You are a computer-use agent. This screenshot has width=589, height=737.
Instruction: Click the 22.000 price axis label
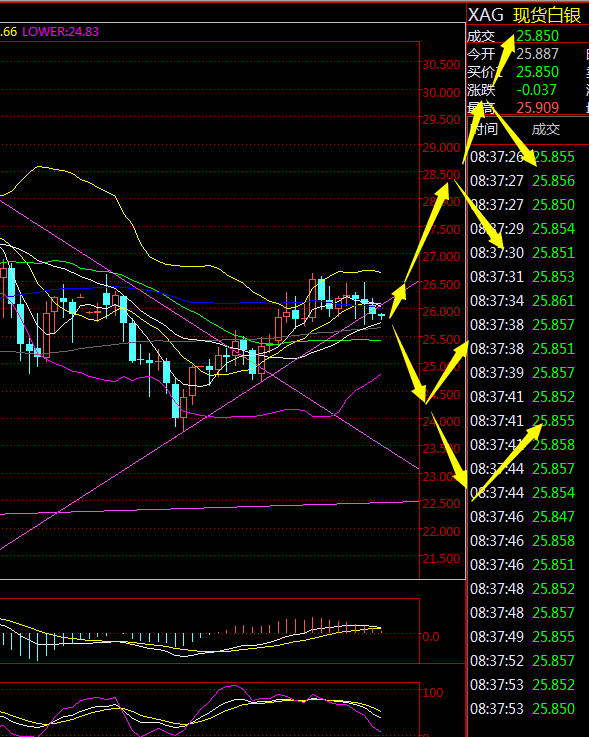click(441, 532)
